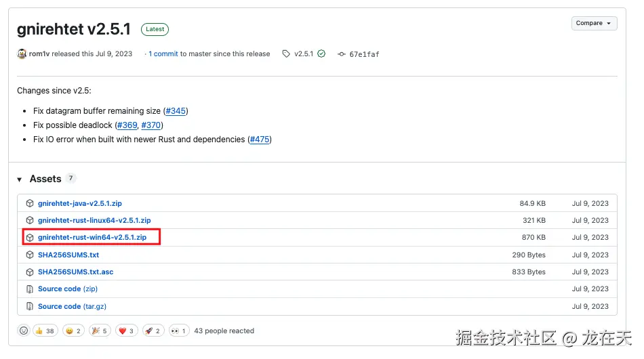Click file-zip icon for Source code (zip)
This screenshot has height=359, width=644.
(x=30, y=289)
